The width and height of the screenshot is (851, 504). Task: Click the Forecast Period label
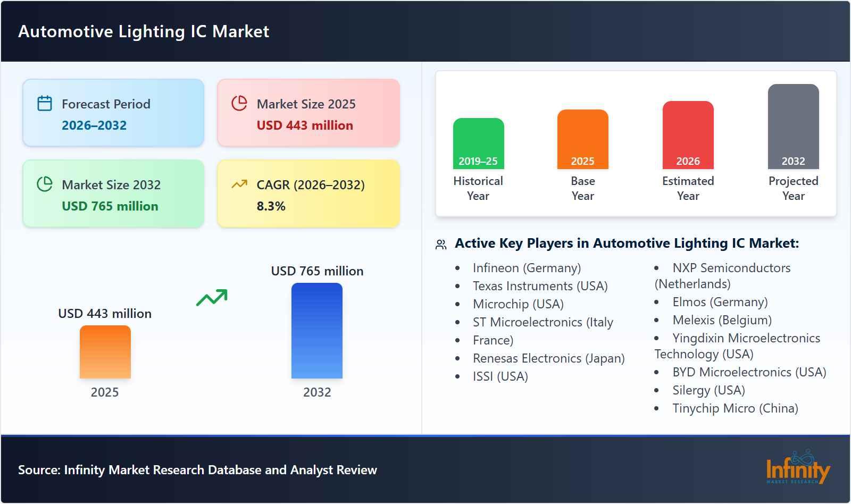(106, 104)
